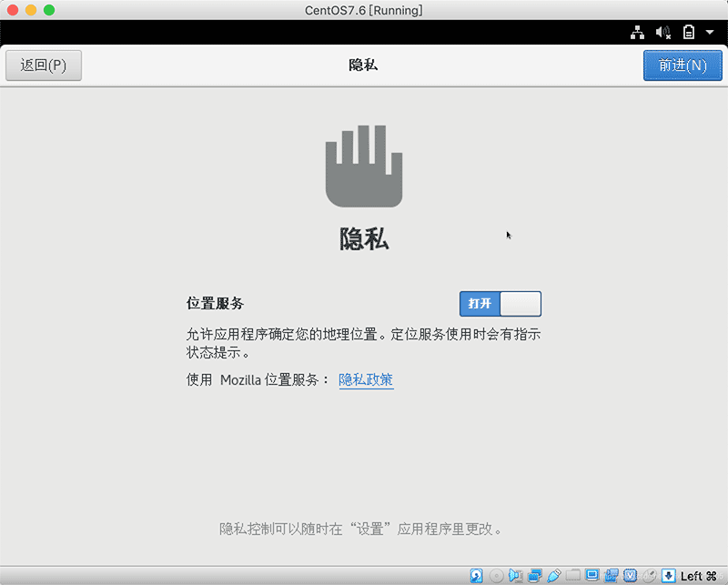Open the Mozilla 隐私政策 privacy policy link
This screenshot has height=585, width=728.
coord(365,379)
